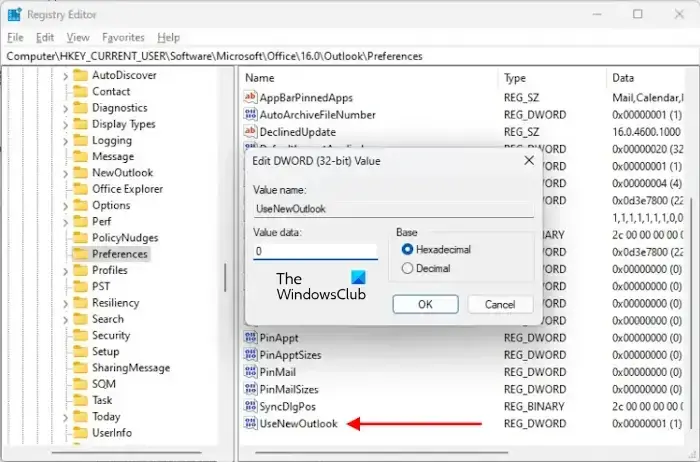Expand the AutoDiscover registry key
The height and width of the screenshot is (462, 700).
click(65, 75)
